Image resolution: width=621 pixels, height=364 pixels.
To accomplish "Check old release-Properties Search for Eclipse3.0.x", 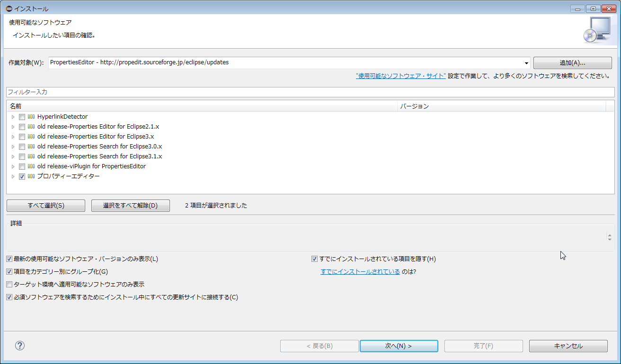I will point(22,147).
